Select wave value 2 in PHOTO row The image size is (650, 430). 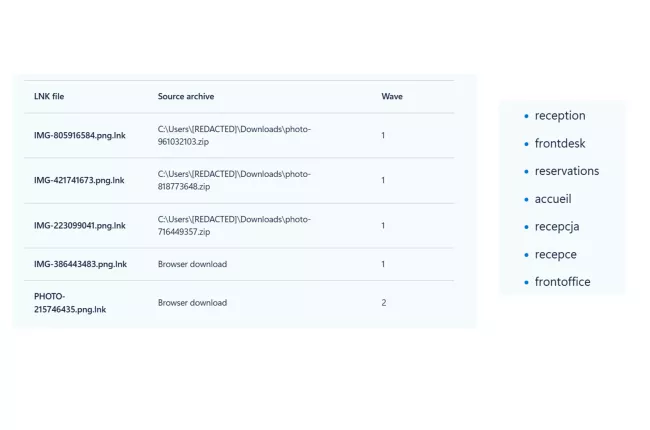click(x=383, y=303)
